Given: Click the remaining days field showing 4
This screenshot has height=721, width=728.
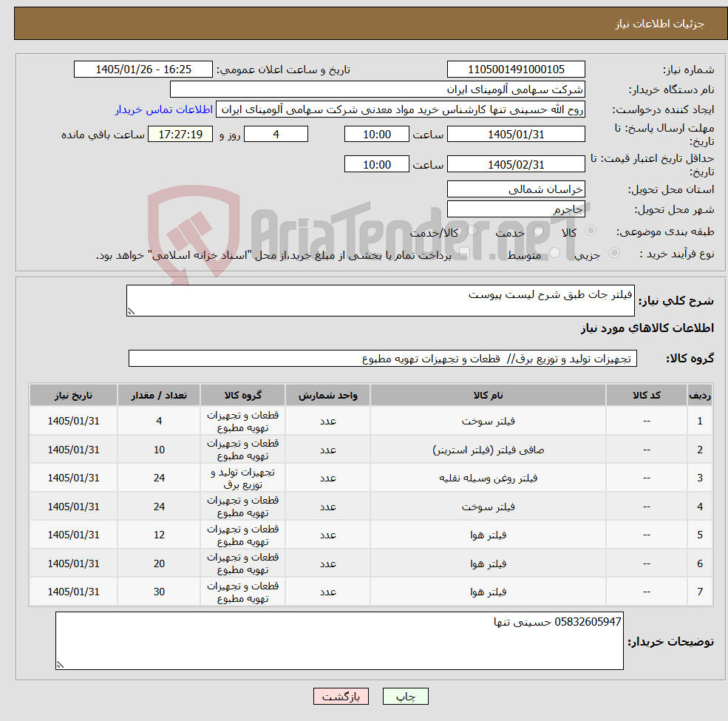Looking at the screenshot, I should point(276,135).
